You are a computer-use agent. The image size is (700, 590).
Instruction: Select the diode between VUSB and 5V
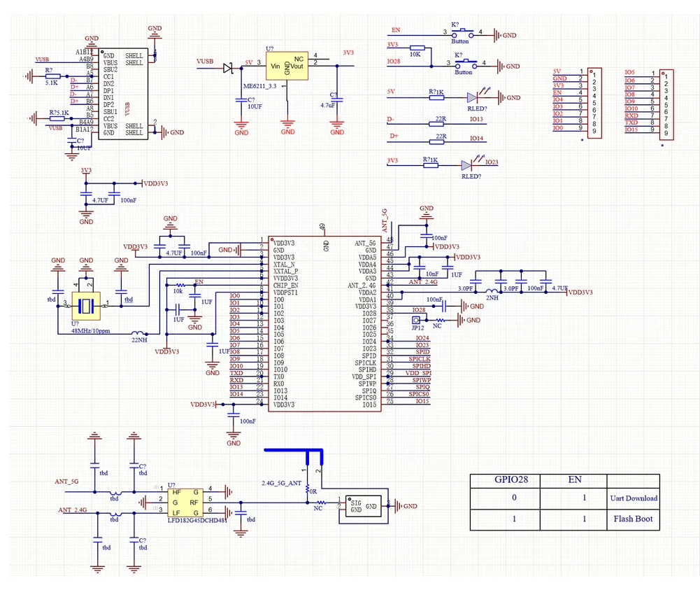(229, 68)
